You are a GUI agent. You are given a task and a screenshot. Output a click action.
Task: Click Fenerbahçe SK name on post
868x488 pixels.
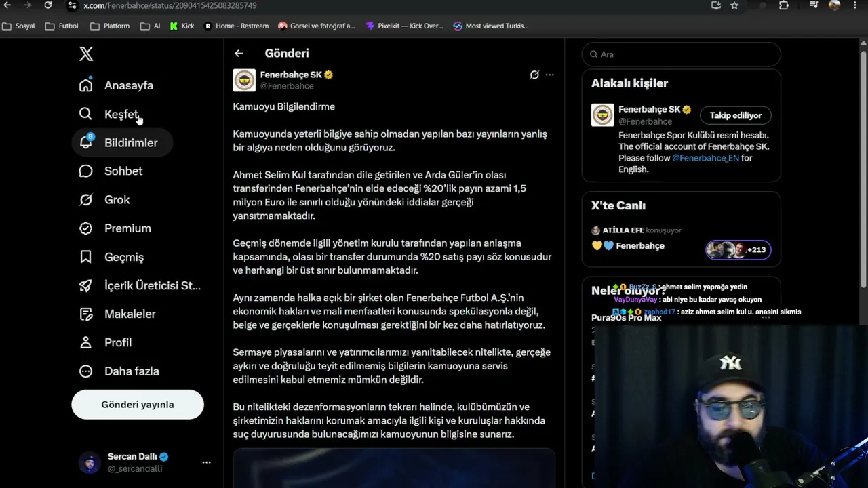291,75
